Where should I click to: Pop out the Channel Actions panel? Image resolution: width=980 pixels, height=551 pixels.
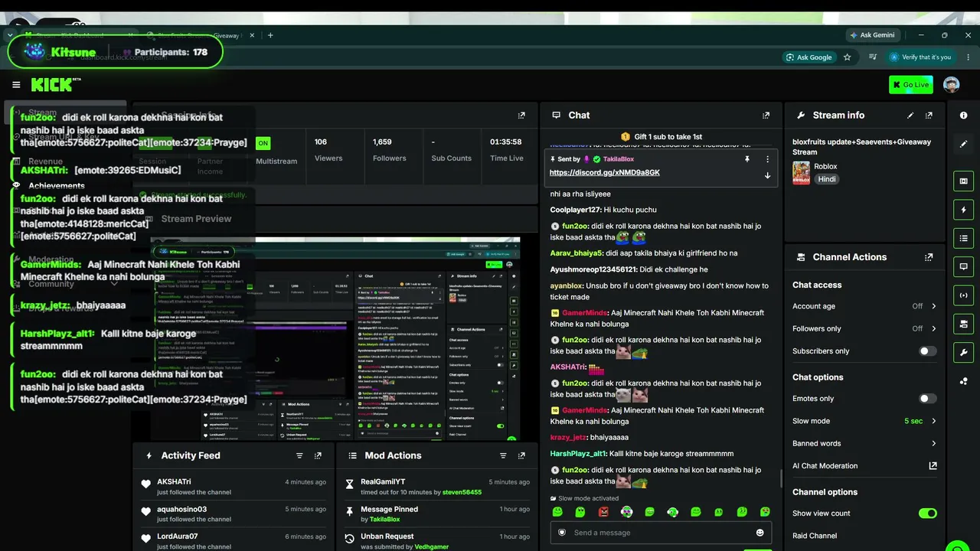(929, 257)
